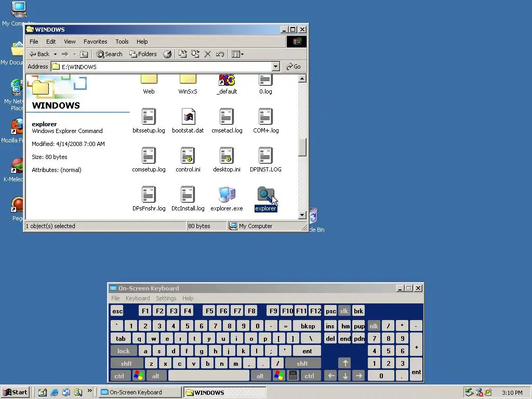The image size is (532, 399).
Task: Open the Keyboard menu in On-Screen Keyboard
Action: (x=137, y=298)
